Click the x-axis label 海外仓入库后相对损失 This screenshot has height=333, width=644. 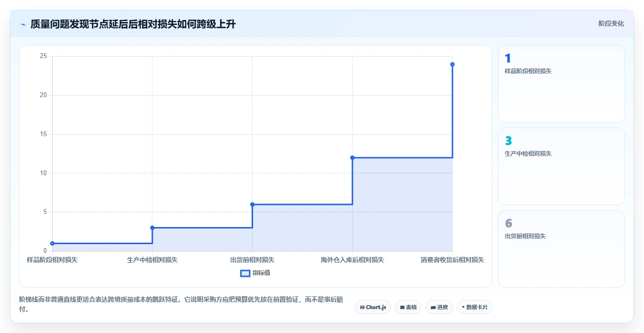point(352,260)
